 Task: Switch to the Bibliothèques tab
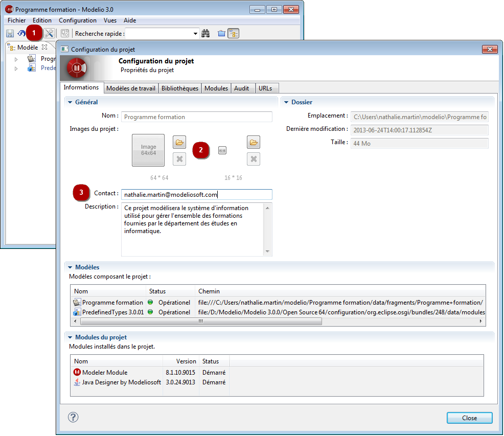179,88
